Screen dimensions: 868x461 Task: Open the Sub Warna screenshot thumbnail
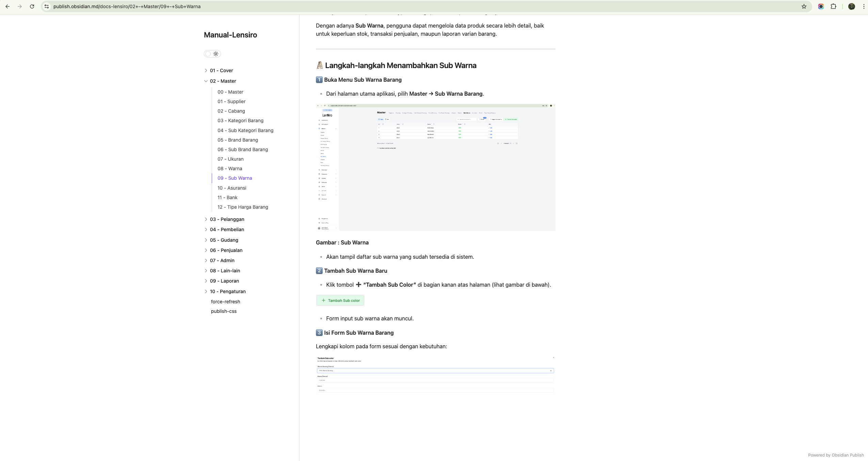[435, 167]
